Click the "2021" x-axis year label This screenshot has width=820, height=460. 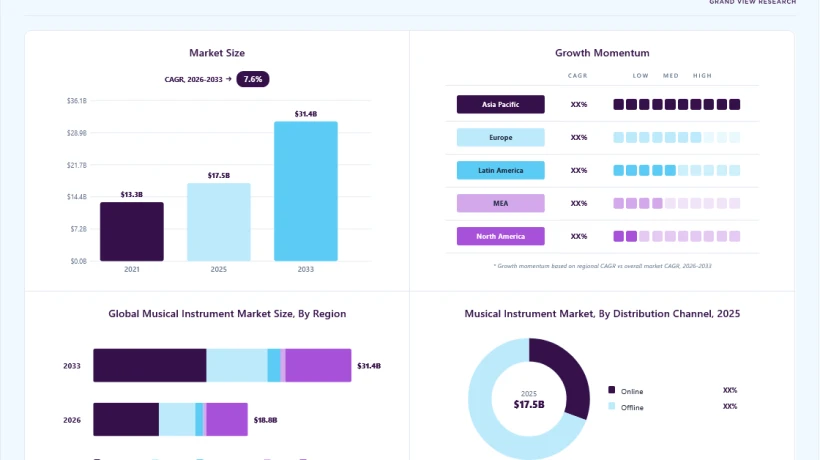132,269
